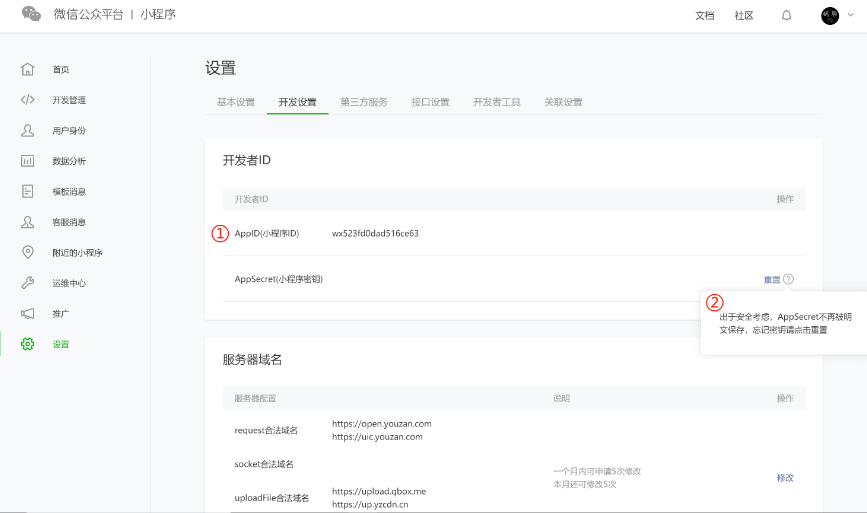
Task: Switch to the 开发设置 tab
Action: coord(297,102)
